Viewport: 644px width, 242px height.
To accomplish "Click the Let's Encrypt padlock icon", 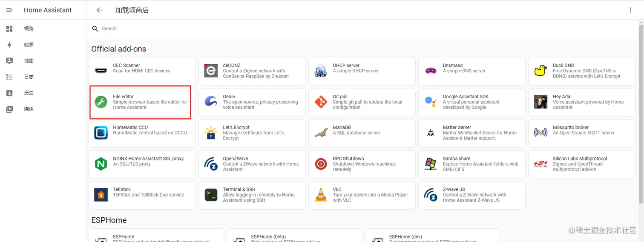I will point(211,133).
